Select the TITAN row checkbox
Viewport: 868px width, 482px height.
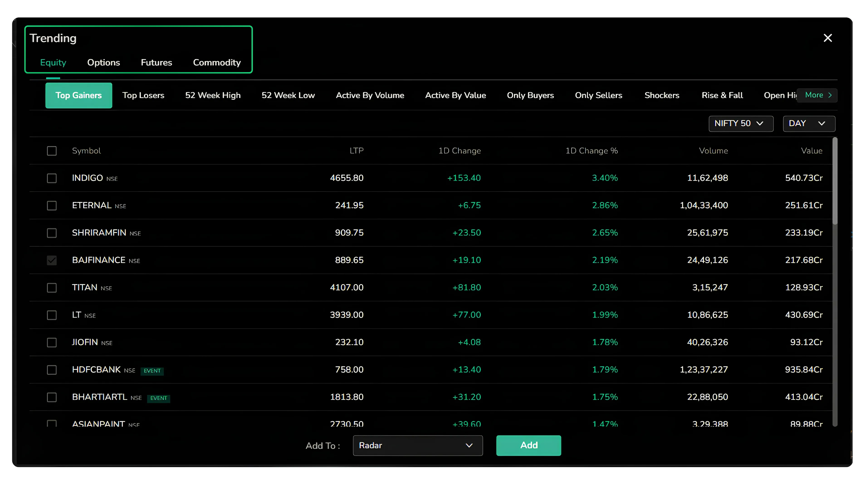pos(51,288)
